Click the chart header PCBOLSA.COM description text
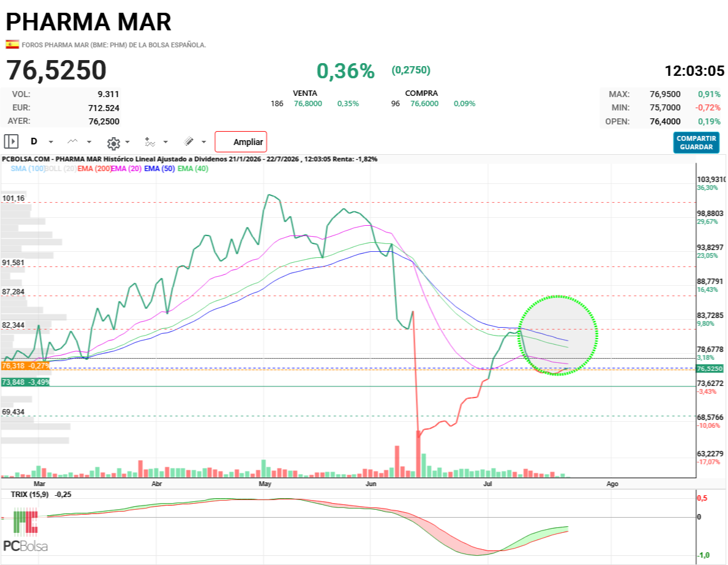This screenshot has width=728, height=565. click(189, 159)
